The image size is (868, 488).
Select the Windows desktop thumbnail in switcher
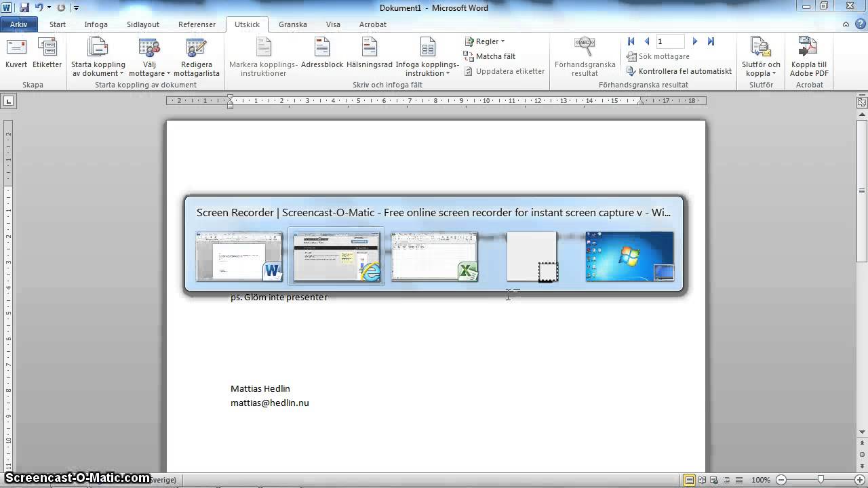click(x=630, y=256)
